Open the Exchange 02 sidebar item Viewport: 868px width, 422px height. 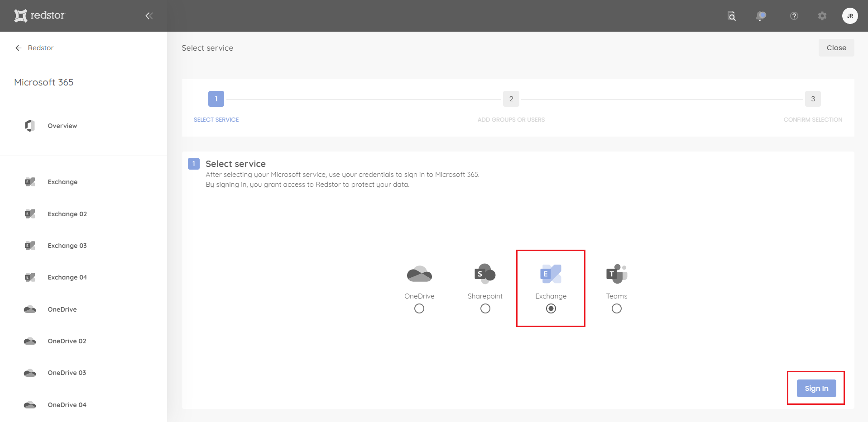[x=67, y=214]
